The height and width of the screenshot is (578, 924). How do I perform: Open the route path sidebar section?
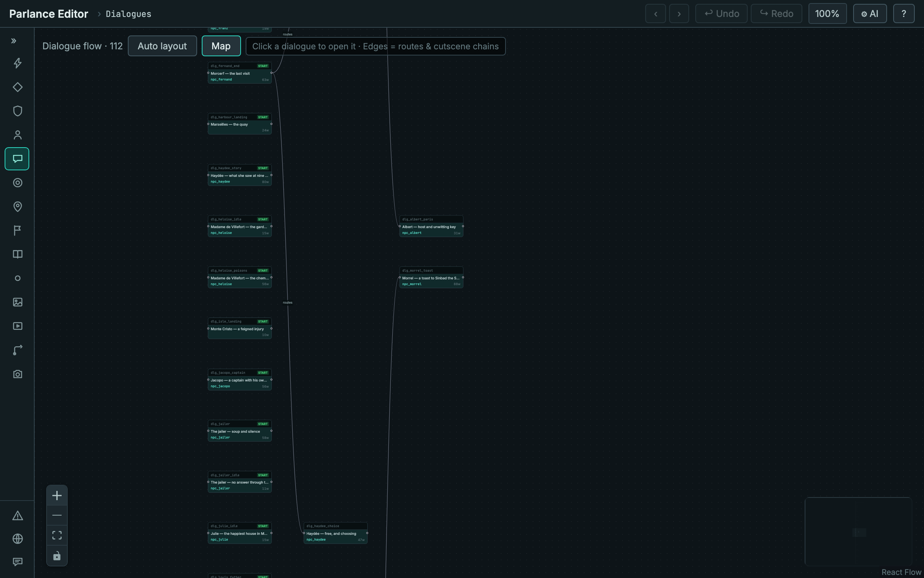tap(17, 350)
